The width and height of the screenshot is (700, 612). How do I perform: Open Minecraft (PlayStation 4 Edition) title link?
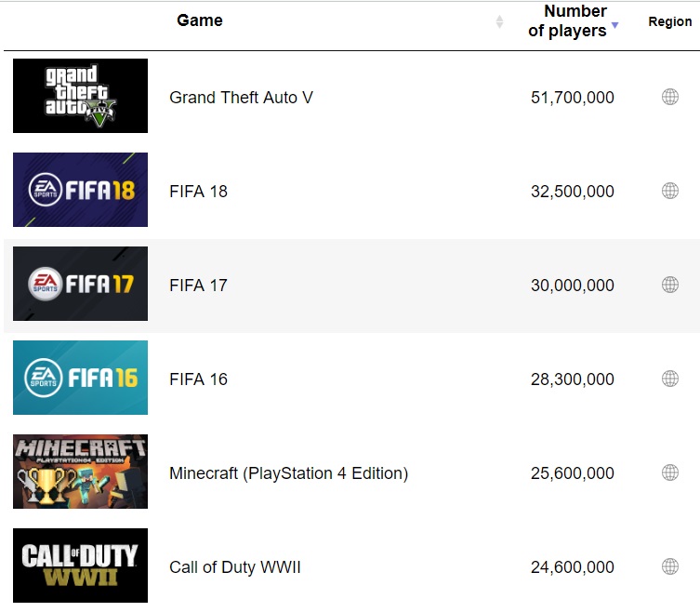[288, 473]
